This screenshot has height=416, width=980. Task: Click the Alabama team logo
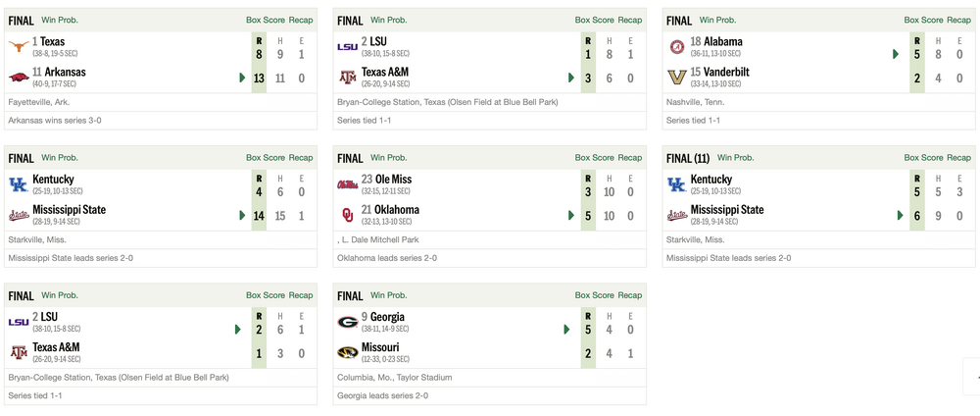[677, 46]
